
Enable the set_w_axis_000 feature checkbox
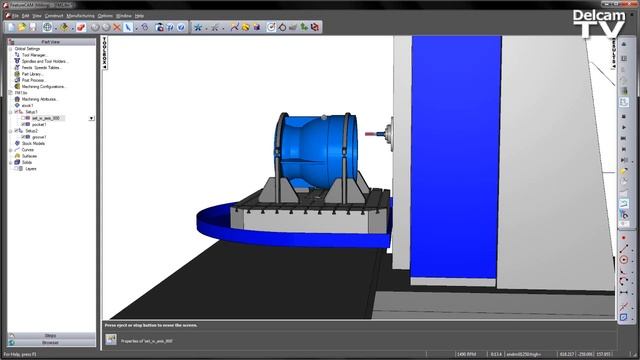coord(23,118)
